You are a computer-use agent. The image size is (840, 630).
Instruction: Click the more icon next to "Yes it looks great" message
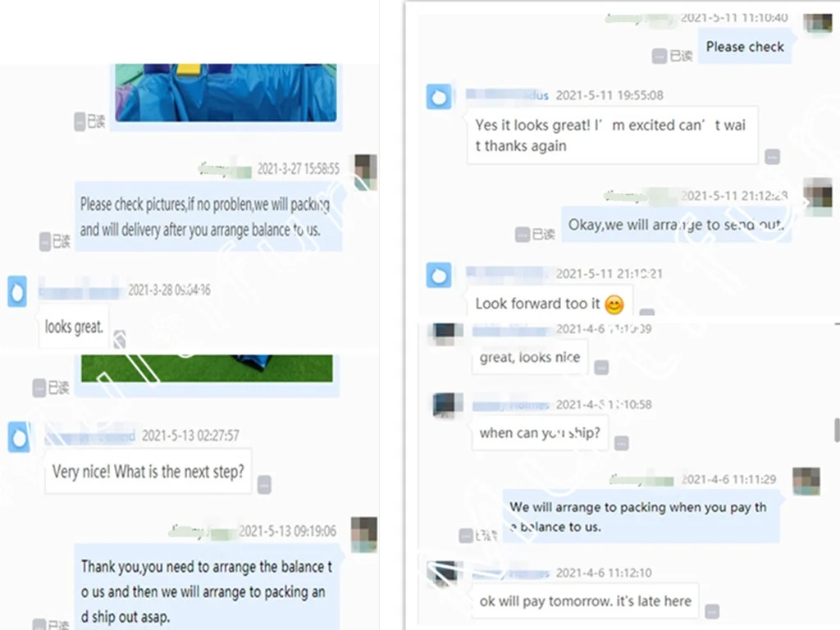(772, 157)
